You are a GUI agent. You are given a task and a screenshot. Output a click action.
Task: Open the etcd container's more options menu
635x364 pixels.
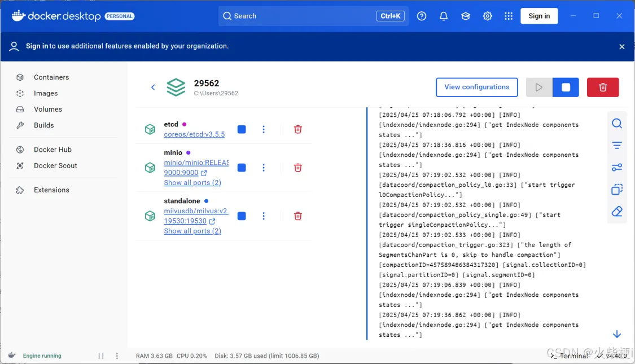(264, 129)
